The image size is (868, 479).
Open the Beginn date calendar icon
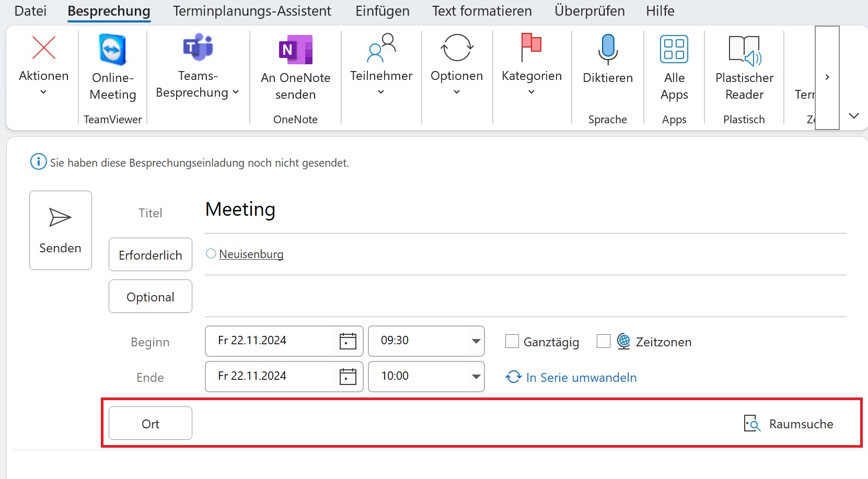[348, 341]
